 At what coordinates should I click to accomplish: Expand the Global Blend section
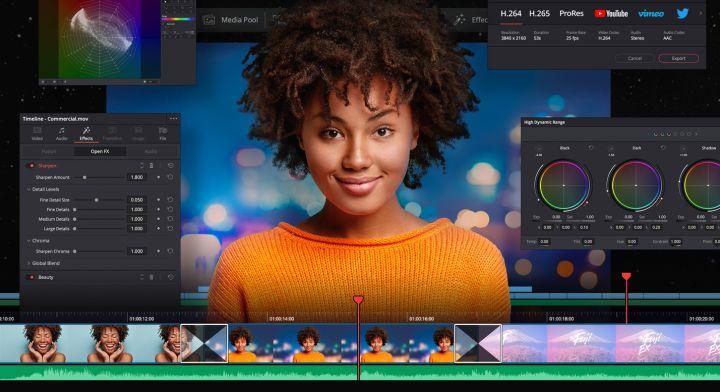tap(28, 263)
